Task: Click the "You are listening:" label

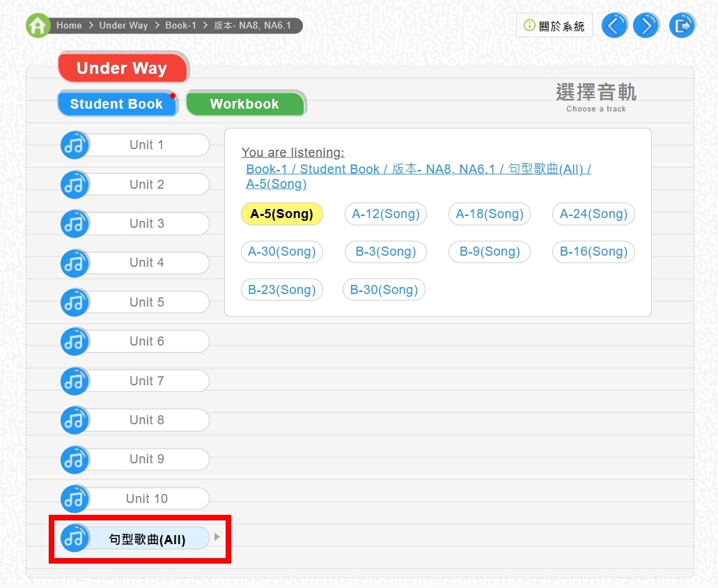Action: point(292,152)
